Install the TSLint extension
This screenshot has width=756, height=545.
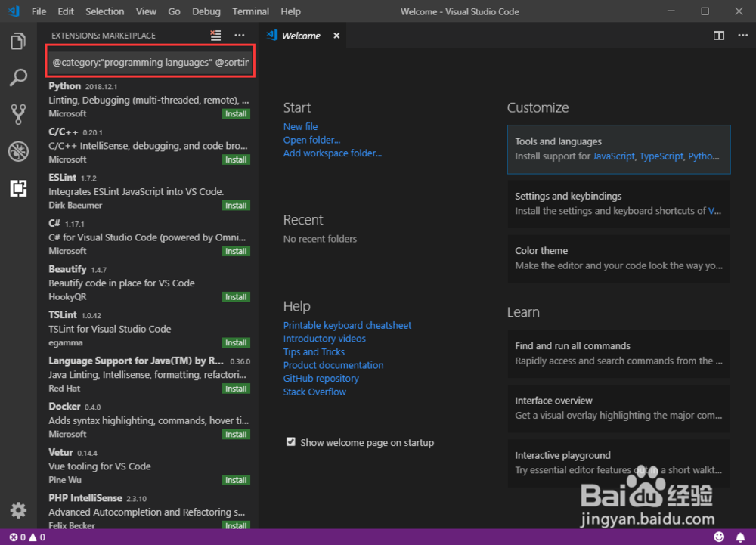coord(236,342)
